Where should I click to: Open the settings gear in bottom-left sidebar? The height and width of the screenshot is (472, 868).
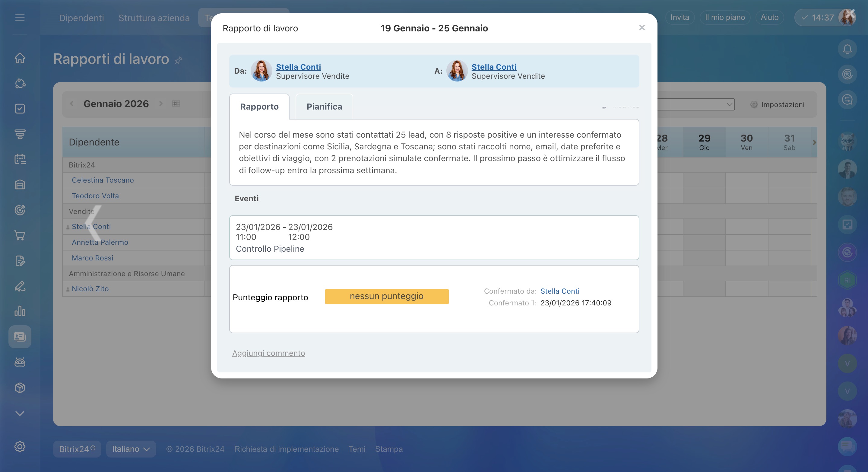click(x=20, y=446)
